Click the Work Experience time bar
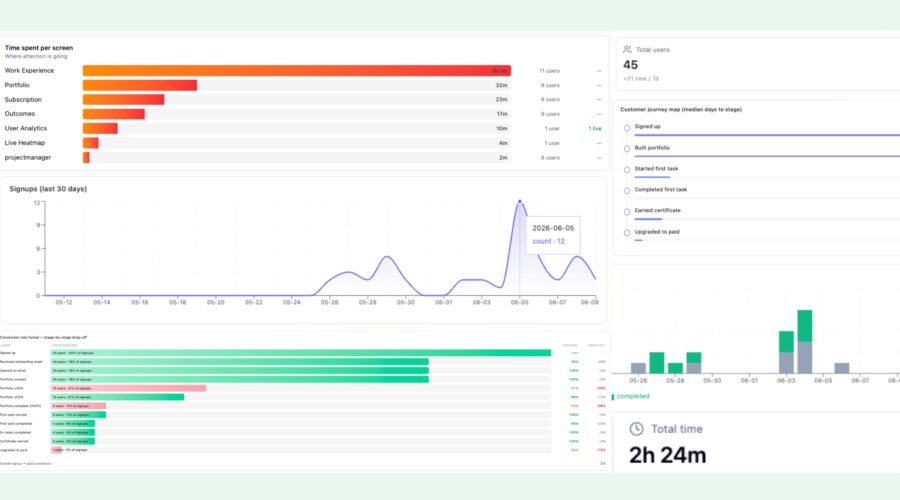 click(x=297, y=71)
